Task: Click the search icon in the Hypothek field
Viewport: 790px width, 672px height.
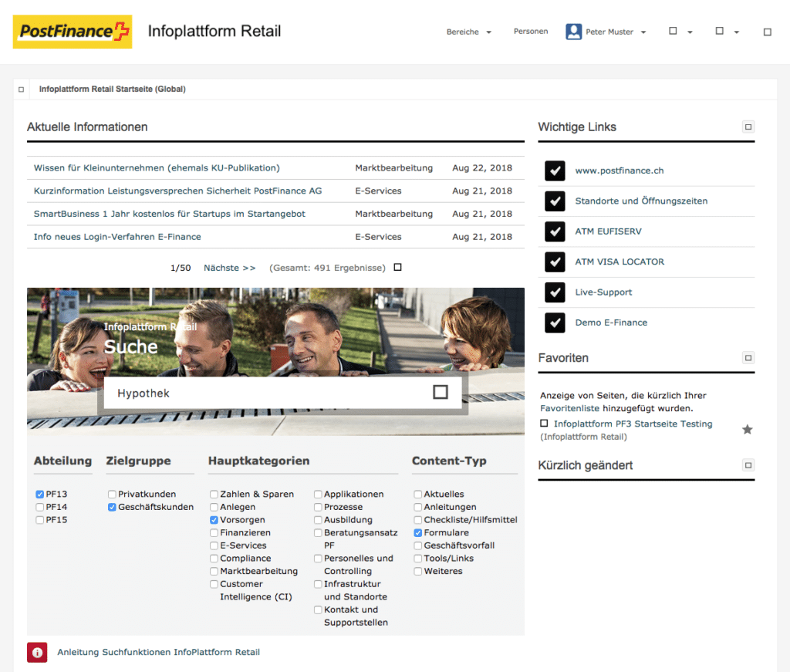Action: pyautogui.click(x=440, y=393)
